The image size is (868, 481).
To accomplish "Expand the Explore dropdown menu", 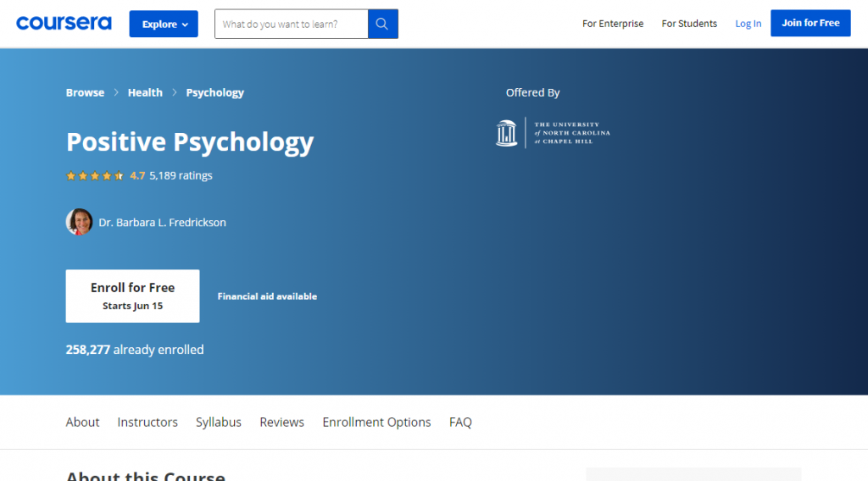I will 164,25.
